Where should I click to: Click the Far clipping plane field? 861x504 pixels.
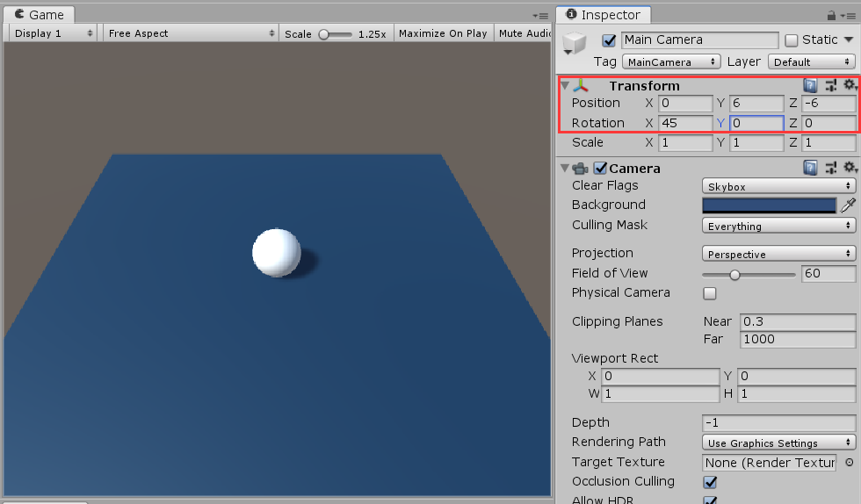(x=798, y=339)
